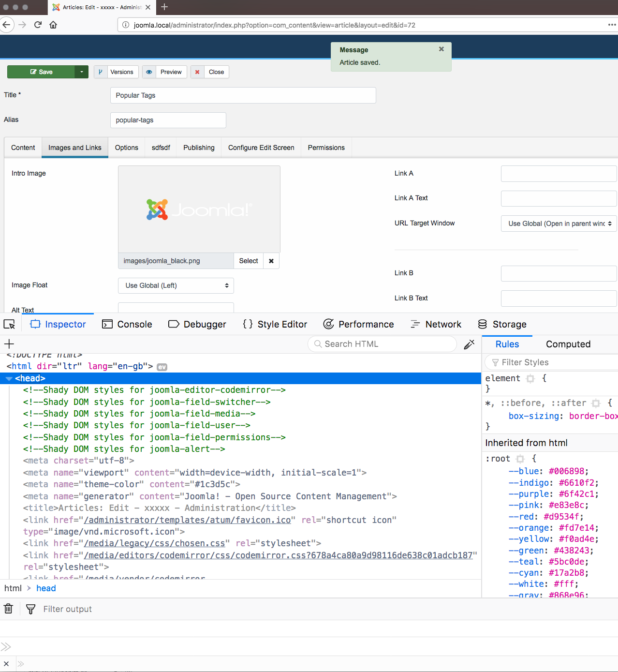Open the Style Editor panel
618x672 pixels.
tap(275, 324)
